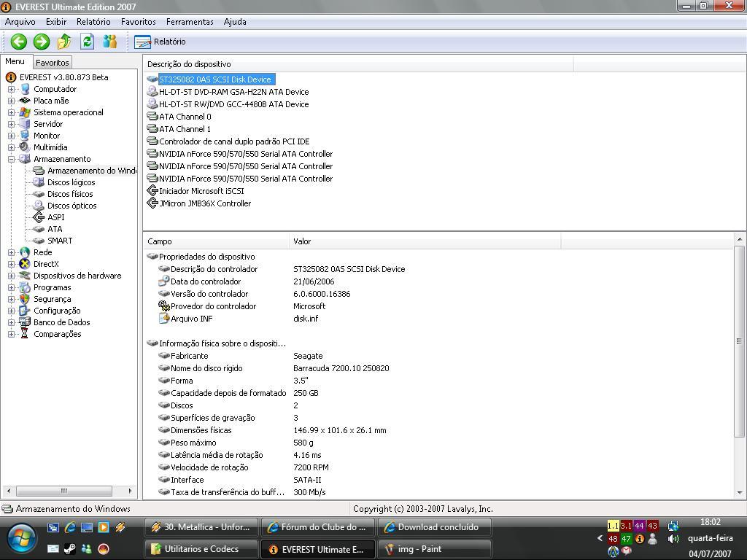Select ATA Channel 0 in device list
747x560 pixels.
[185, 117]
